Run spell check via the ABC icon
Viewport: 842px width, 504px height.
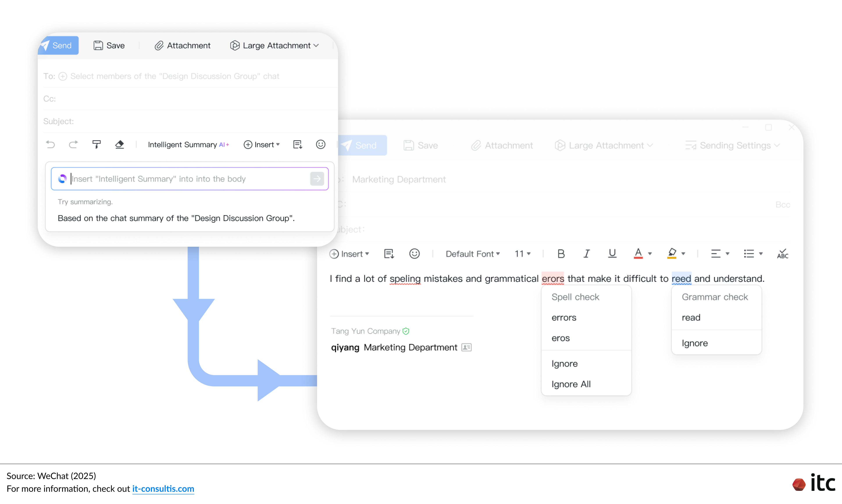(783, 254)
